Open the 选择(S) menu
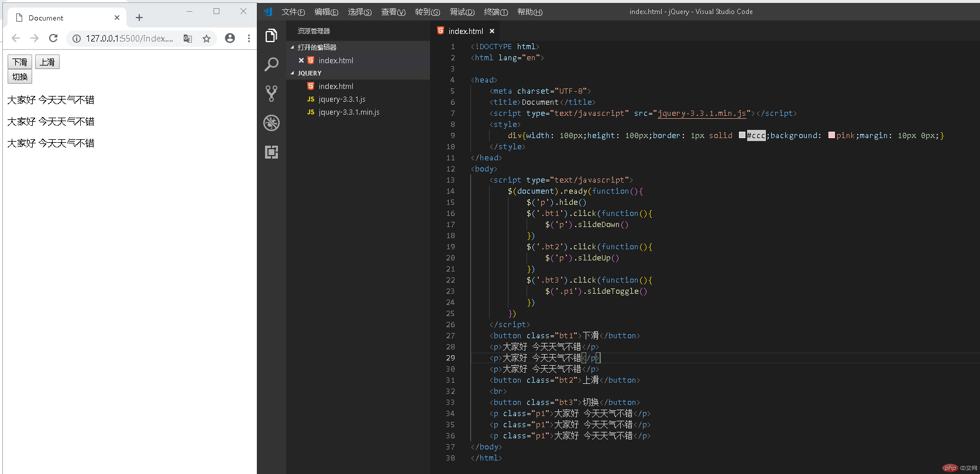Screen dimensions: 980x474 click(359, 12)
